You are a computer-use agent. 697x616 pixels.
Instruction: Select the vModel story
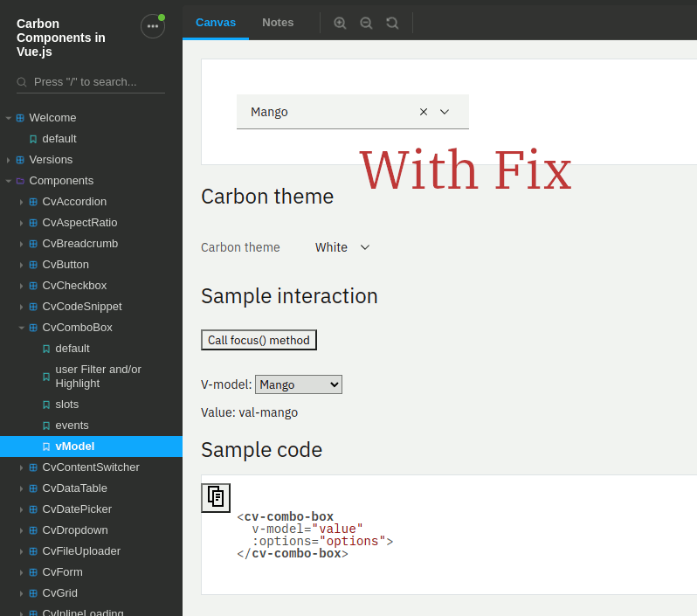coord(91,446)
